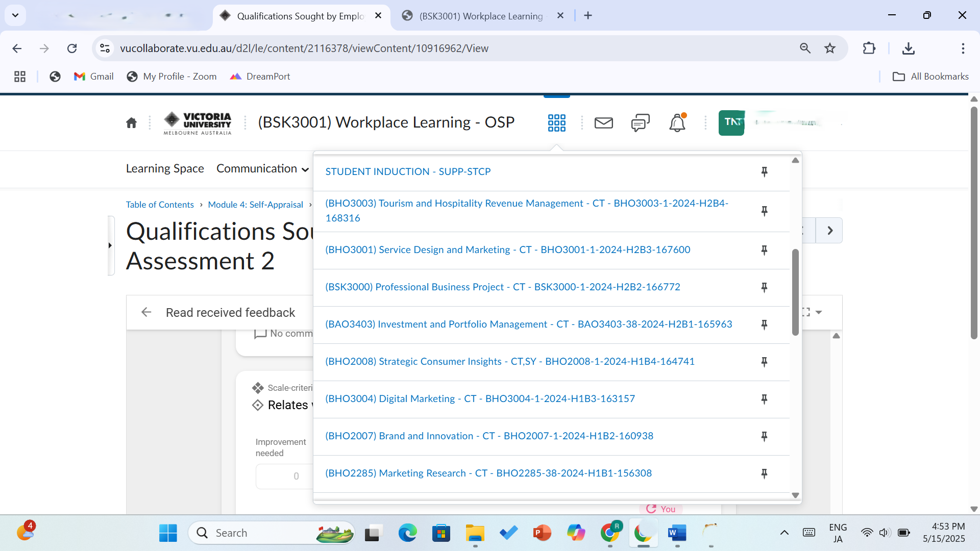980x551 pixels.
Task: Open BHO3001 Service Design and Marketing course
Action: point(507,249)
